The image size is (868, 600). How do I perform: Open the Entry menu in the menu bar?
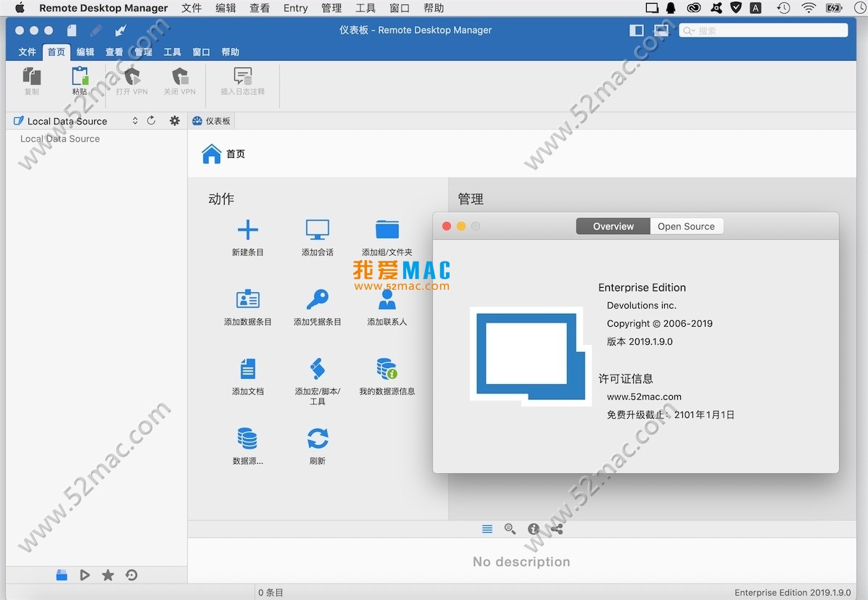pyautogui.click(x=295, y=8)
